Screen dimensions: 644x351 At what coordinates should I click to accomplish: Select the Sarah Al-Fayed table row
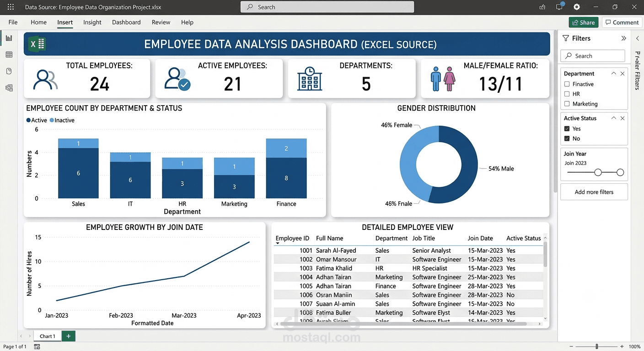coord(408,250)
